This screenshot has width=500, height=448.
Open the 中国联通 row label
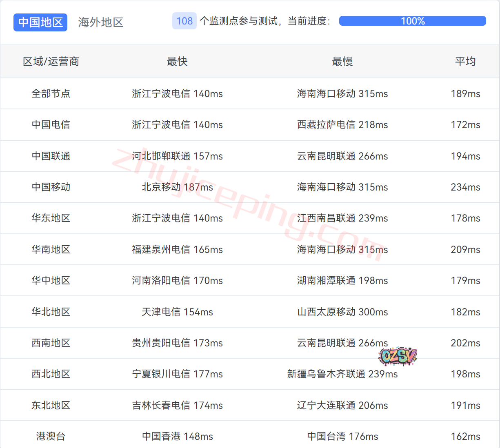pos(51,156)
